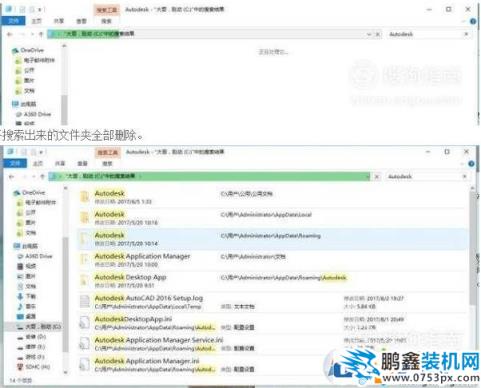Click the 搜索工具 contextual tab in upper window
The width and height of the screenshot is (481, 388).
[107, 10]
